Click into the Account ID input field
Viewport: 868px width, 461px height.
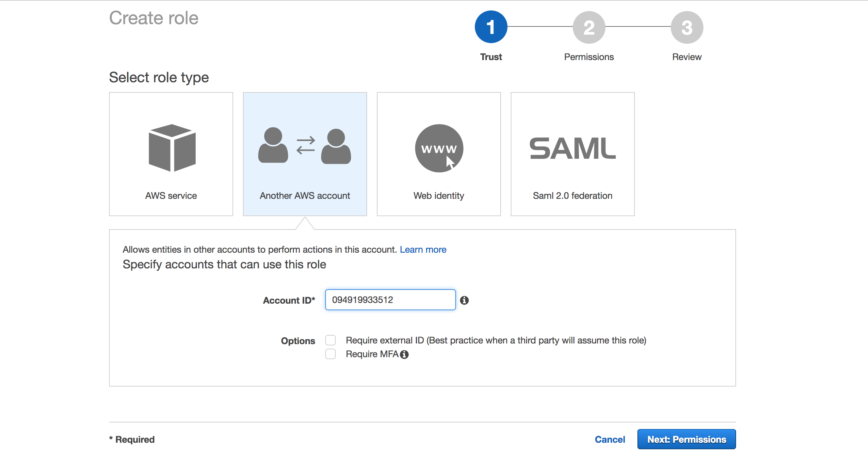tap(390, 300)
